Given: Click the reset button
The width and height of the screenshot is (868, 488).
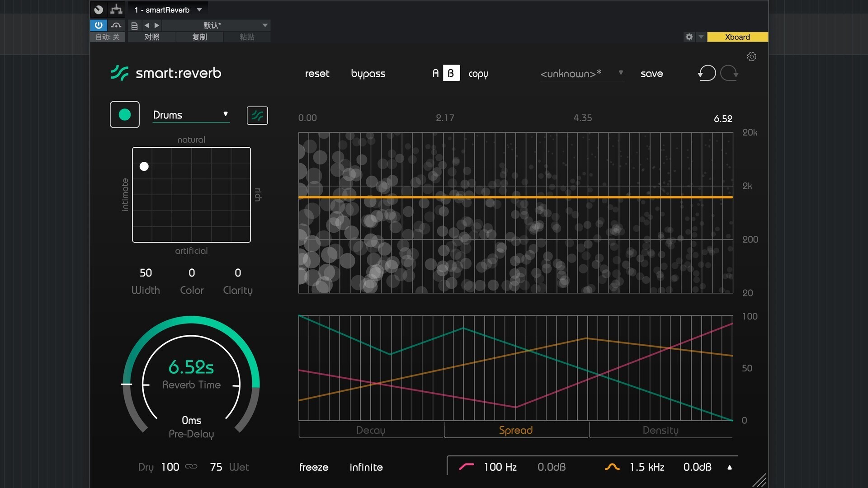Looking at the screenshot, I should 317,74.
